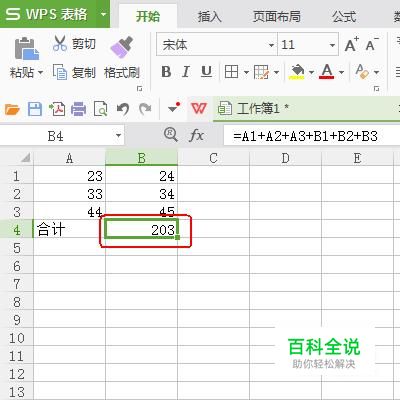
Task: Click cell A2 containing 33
Action: 69,194
